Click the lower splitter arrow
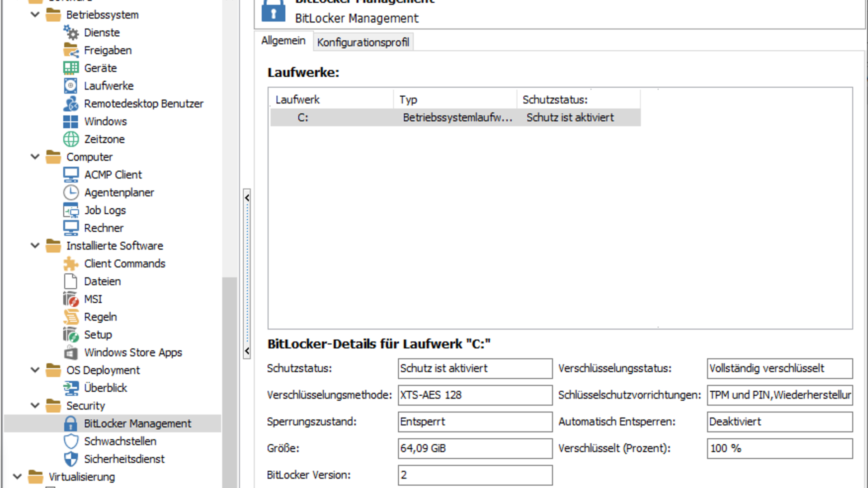This screenshot has width=868, height=488. click(x=247, y=351)
